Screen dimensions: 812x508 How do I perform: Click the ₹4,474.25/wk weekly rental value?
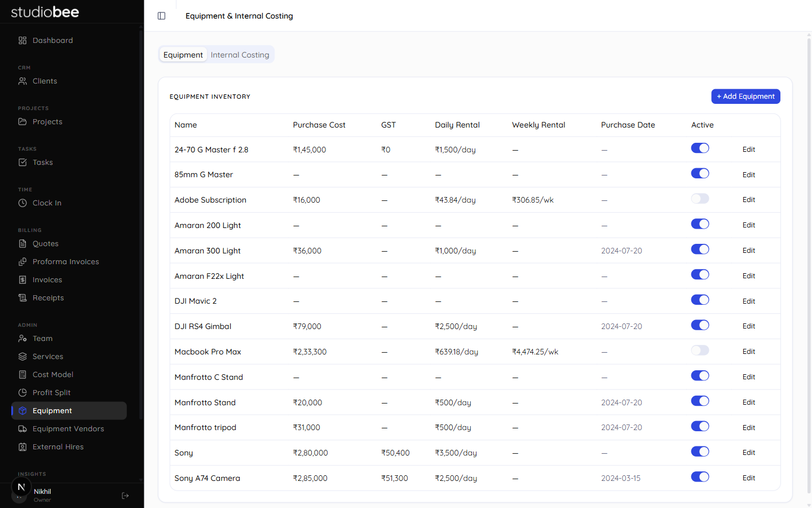click(535, 352)
